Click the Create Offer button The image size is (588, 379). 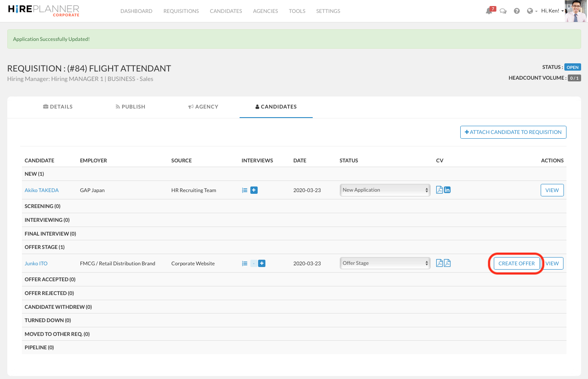516,263
